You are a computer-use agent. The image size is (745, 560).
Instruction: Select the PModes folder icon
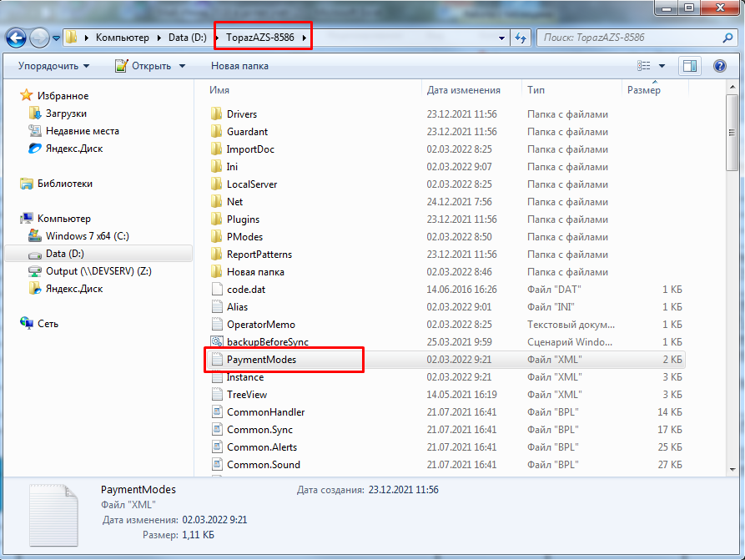217,237
